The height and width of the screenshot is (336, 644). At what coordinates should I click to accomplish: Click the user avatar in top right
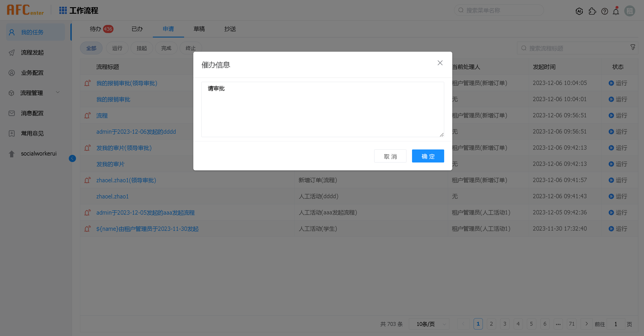[x=629, y=11]
